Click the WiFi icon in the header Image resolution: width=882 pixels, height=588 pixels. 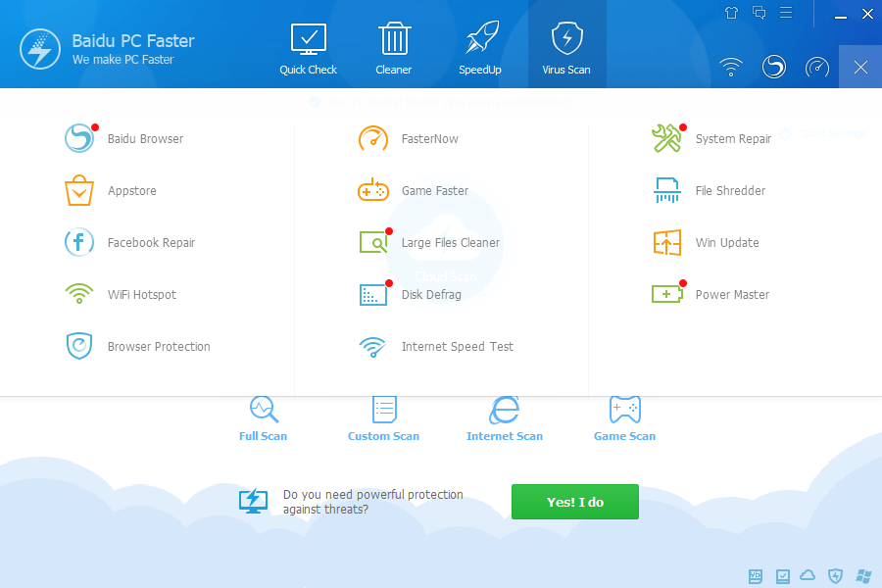[x=731, y=67]
